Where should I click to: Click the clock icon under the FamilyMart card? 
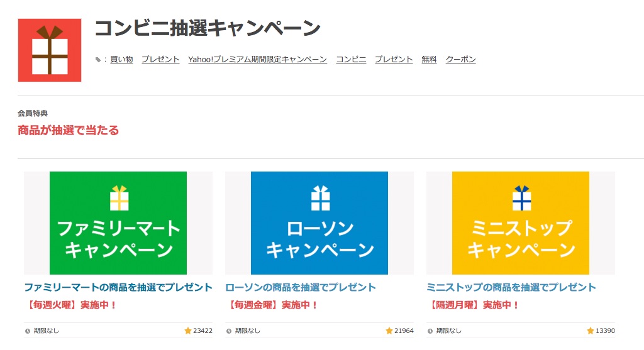[x=28, y=331]
